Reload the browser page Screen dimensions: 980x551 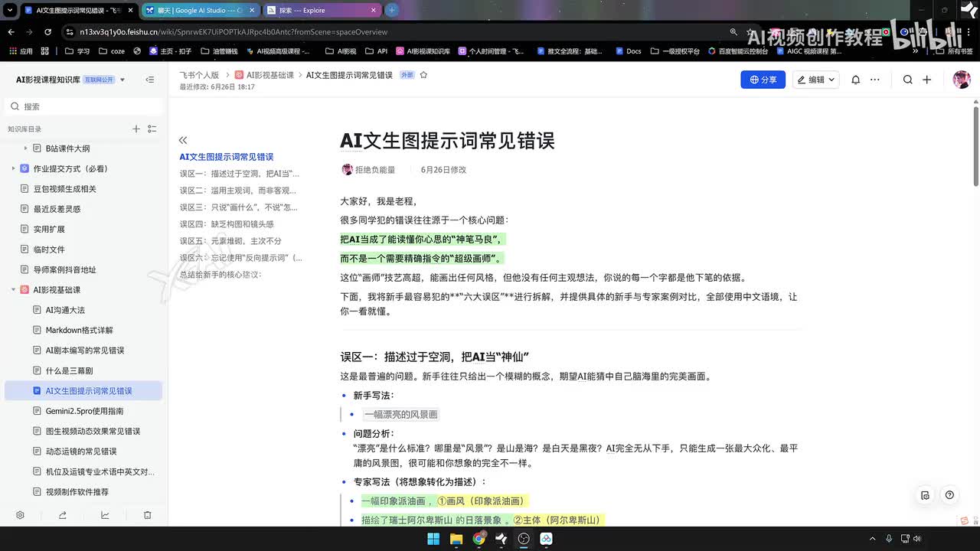(47, 31)
